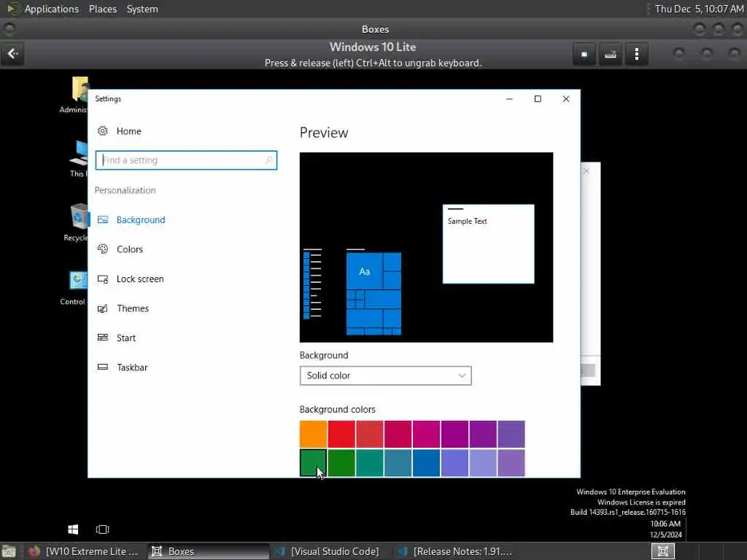
Task: Click the clock showing Thu Dec 5
Action: point(699,9)
